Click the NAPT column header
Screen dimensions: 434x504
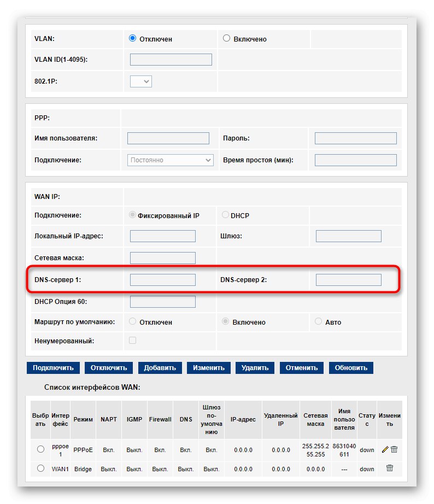109,419
